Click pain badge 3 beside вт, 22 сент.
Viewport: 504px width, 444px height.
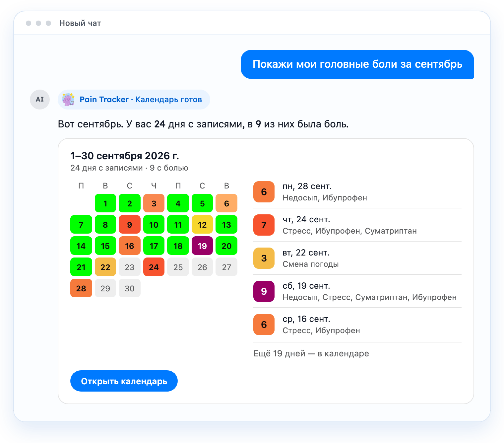tap(264, 258)
